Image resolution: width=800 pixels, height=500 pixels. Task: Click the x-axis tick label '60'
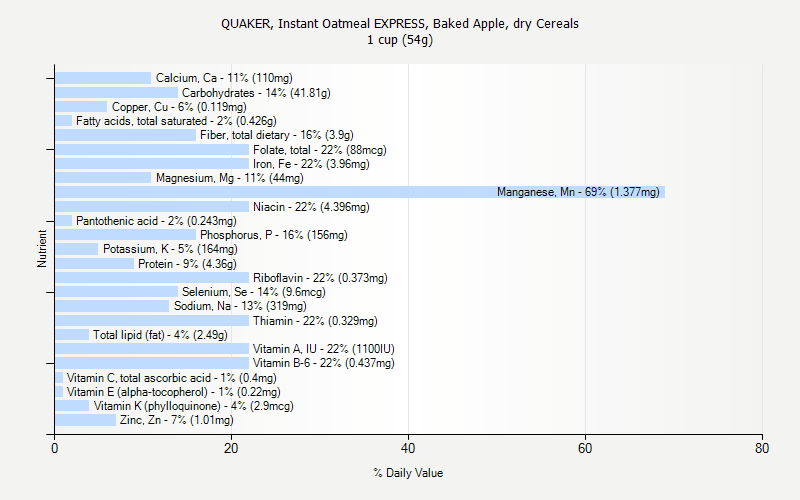click(585, 448)
